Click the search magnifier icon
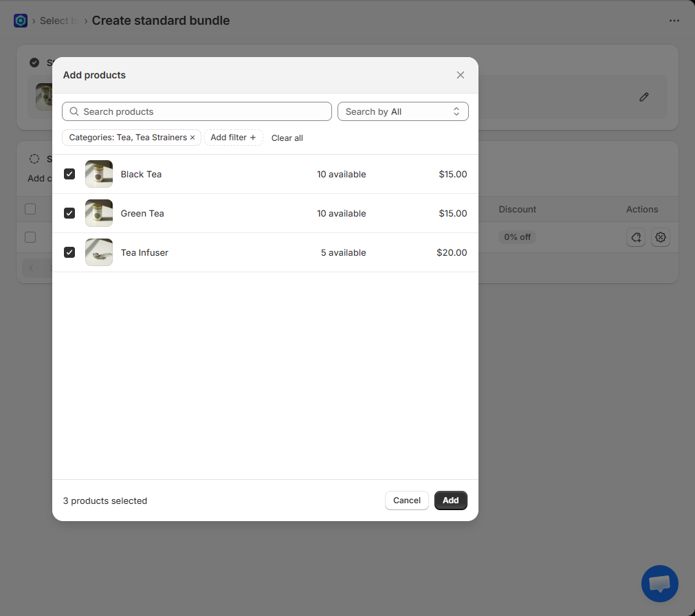Viewport: 695px width, 616px height. click(x=74, y=111)
